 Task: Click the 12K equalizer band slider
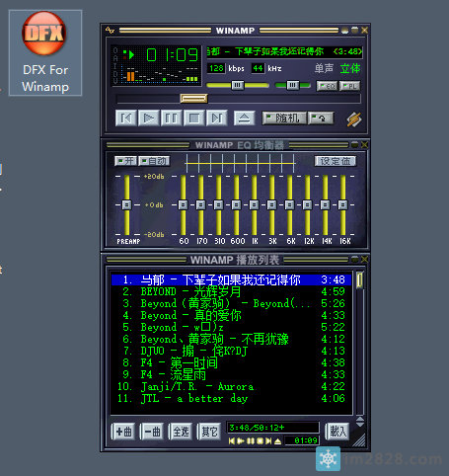point(308,204)
